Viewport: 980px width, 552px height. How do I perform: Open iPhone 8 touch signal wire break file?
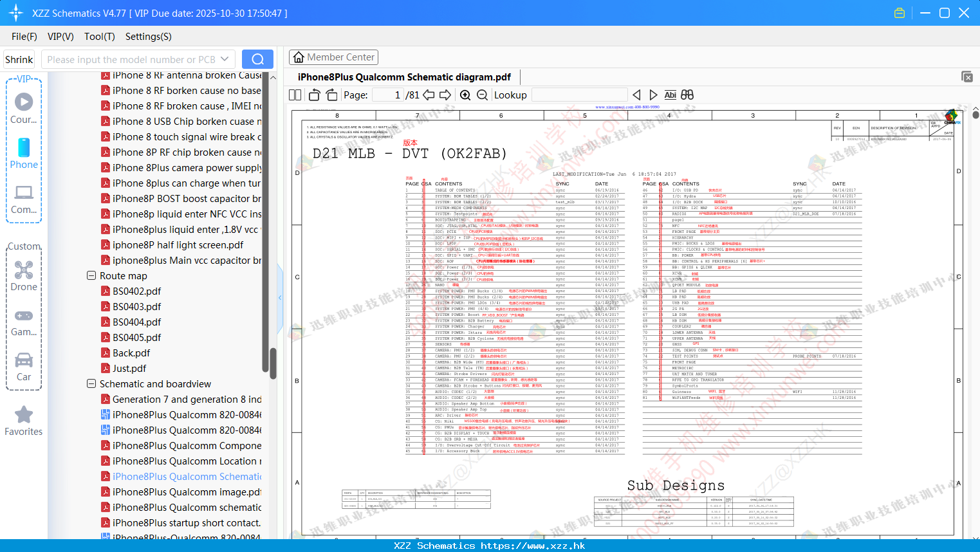coord(181,136)
